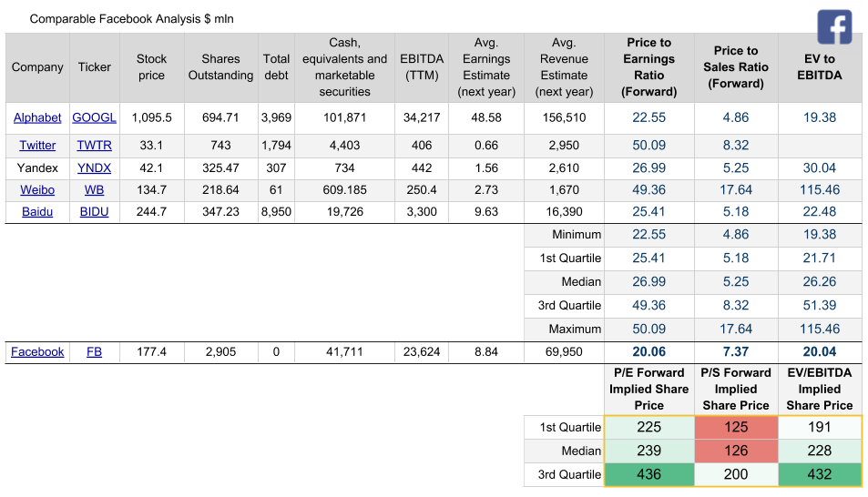Open the TWTR ticker link
868x497 pixels.
94,146
